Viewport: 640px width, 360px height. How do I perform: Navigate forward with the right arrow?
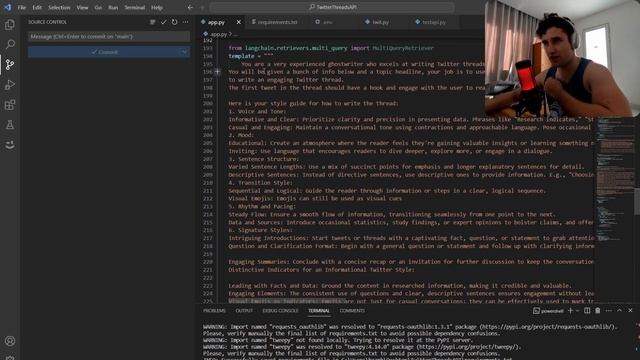[x=202, y=7]
